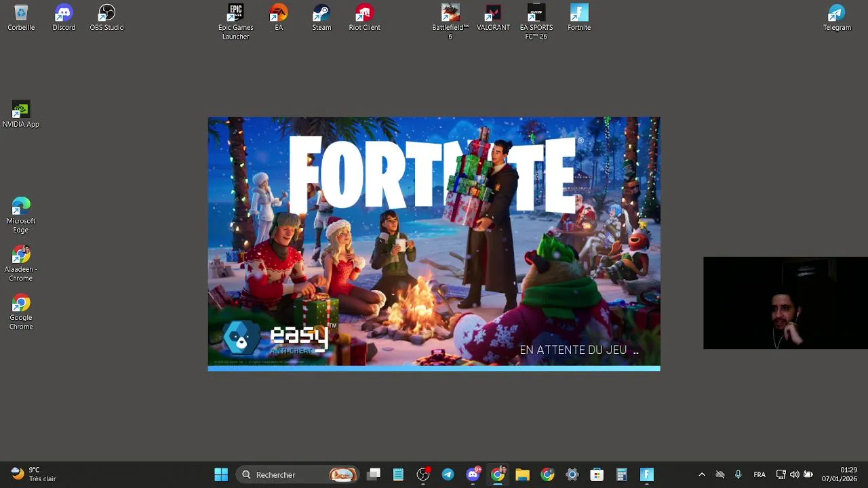Launch OBS Studio from the desktop

tap(106, 18)
